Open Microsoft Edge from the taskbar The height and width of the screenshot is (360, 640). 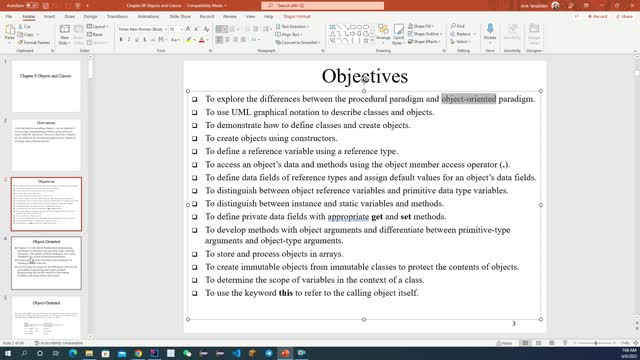tap(73, 353)
